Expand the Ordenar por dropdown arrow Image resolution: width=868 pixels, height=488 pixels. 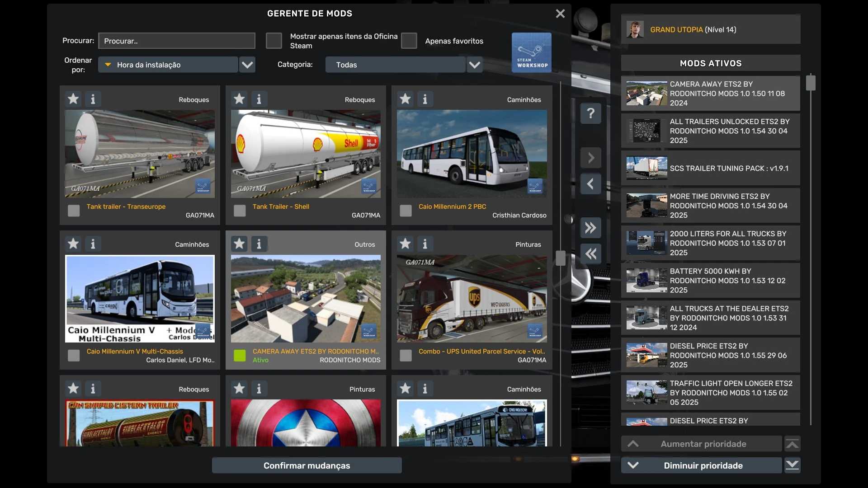pyautogui.click(x=247, y=65)
